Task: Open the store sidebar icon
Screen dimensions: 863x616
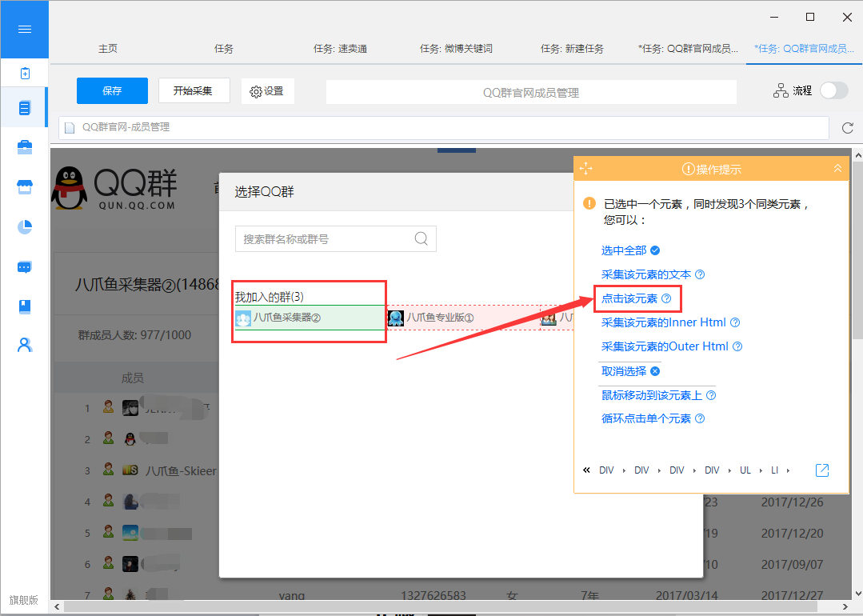Action: point(25,187)
